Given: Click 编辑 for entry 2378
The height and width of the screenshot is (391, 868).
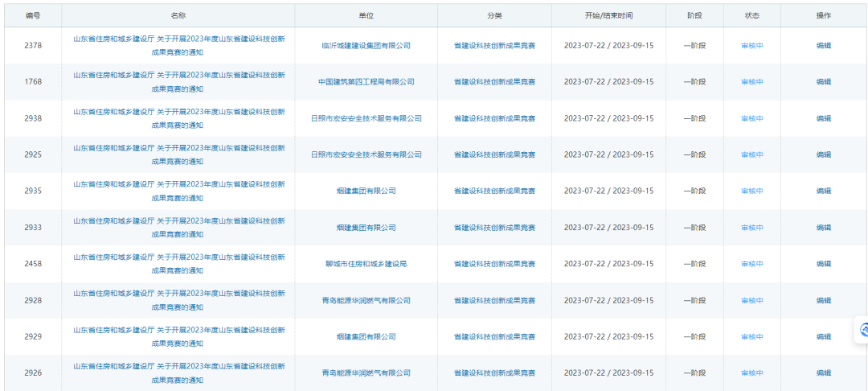Looking at the screenshot, I should (824, 46).
